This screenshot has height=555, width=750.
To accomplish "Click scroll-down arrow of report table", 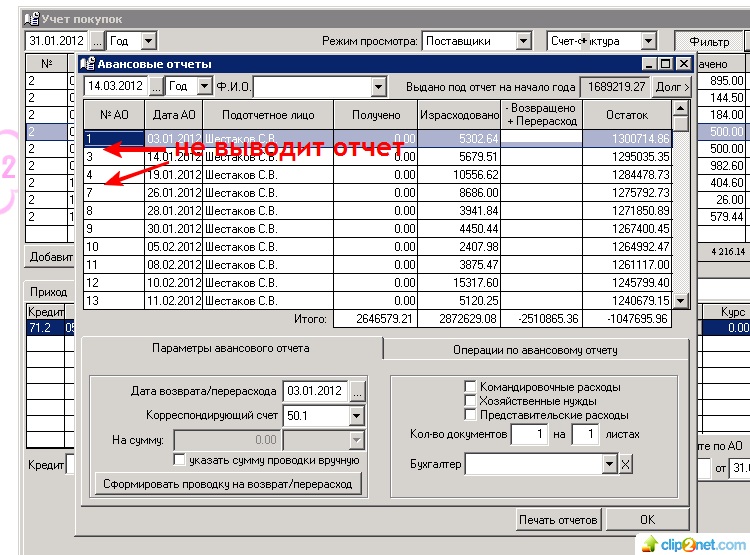I will coord(681,300).
